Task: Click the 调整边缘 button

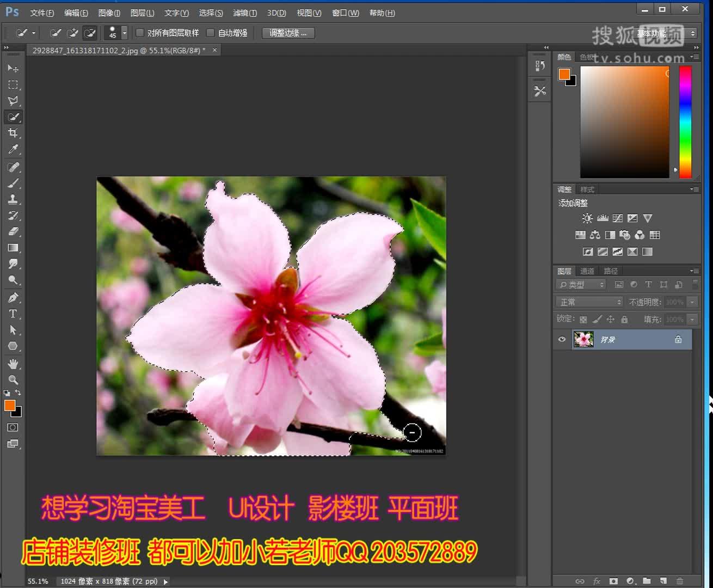Action: 288,33
